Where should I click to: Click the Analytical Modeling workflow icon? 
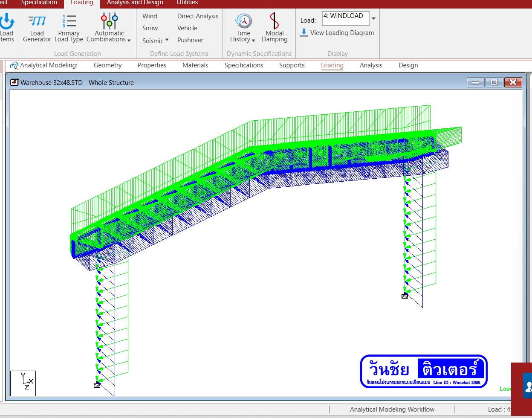click(x=14, y=65)
